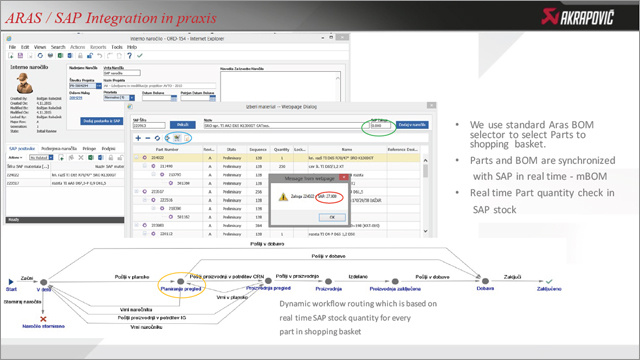The height and width of the screenshot is (360, 640).
Task: Click the Print icon in main toolbar
Action: 50,56
